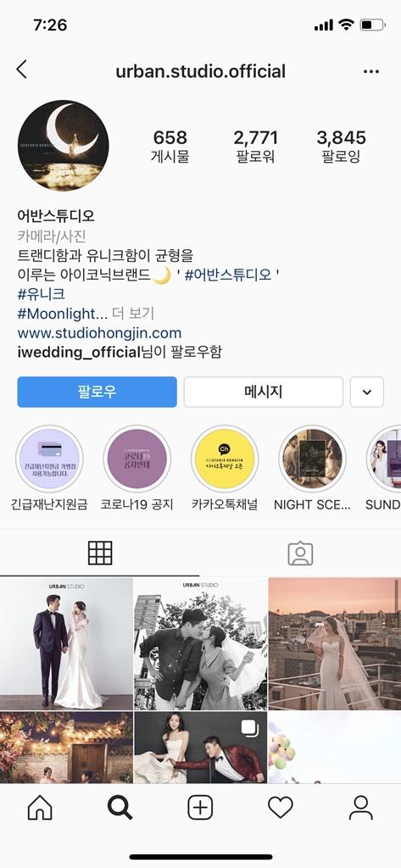Screen dimensions: 401x868
Task: Open the urban.studio profile picture
Action: click(63, 146)
